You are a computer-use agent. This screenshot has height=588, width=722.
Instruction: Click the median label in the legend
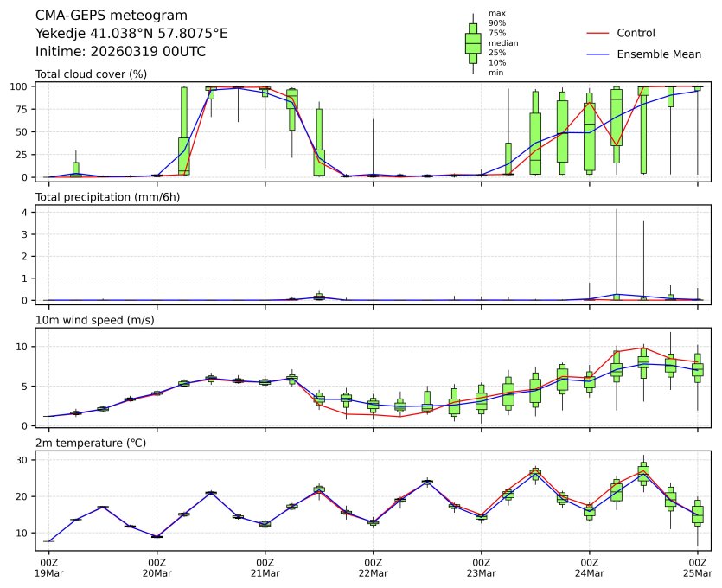503,42
